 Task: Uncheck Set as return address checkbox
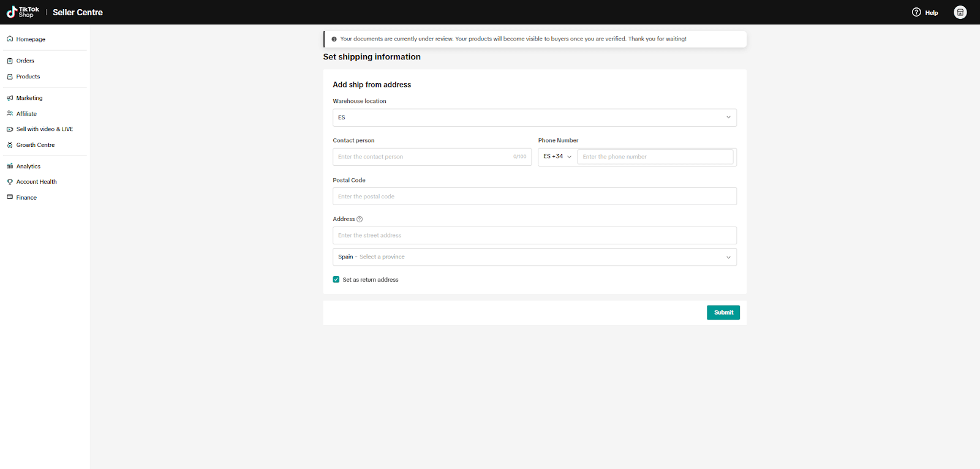(x=336, y=280)
